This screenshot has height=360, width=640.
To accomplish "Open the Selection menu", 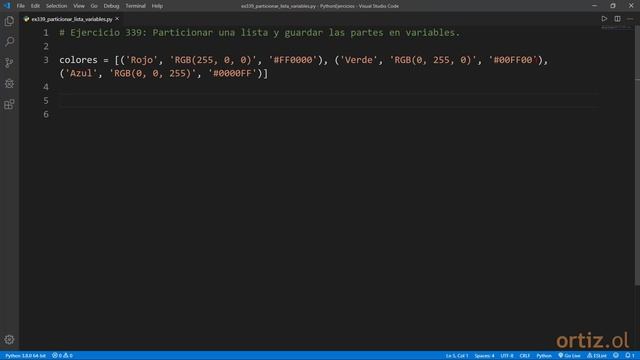I will click(56, 6).
